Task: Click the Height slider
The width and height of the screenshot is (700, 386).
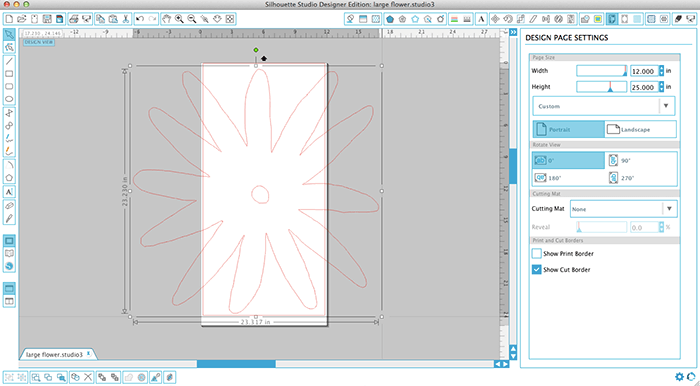Action: [602, 87]
